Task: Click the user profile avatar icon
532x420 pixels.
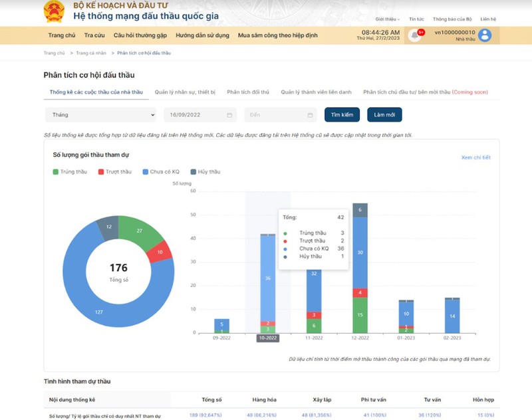Action: point(485,36)
